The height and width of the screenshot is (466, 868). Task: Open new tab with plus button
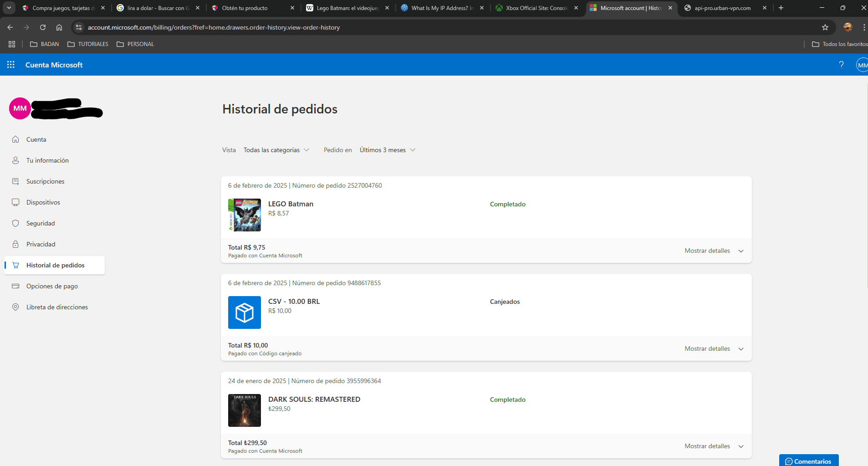click(x=781, y=8)
